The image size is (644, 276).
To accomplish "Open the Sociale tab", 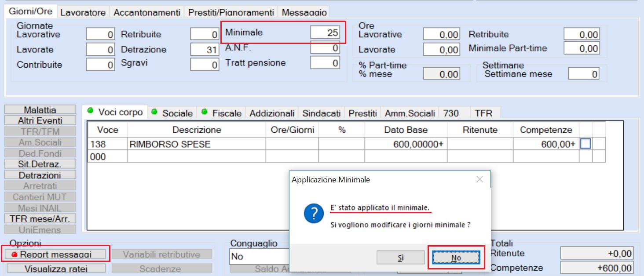I will pos(172,113).
